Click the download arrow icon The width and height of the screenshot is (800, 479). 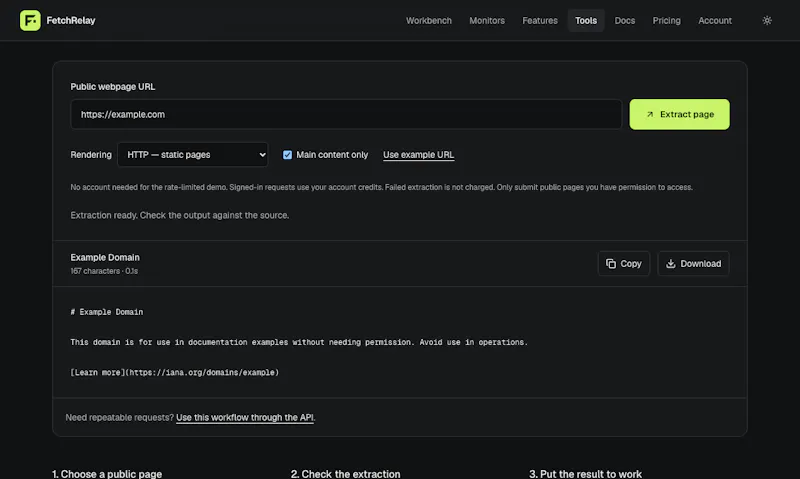(x=670, y=264)
